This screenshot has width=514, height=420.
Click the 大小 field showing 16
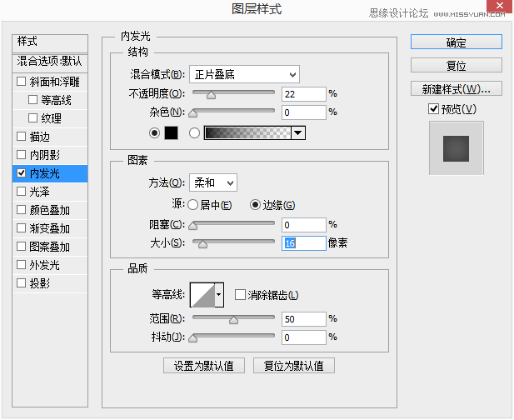click(304, 243)
